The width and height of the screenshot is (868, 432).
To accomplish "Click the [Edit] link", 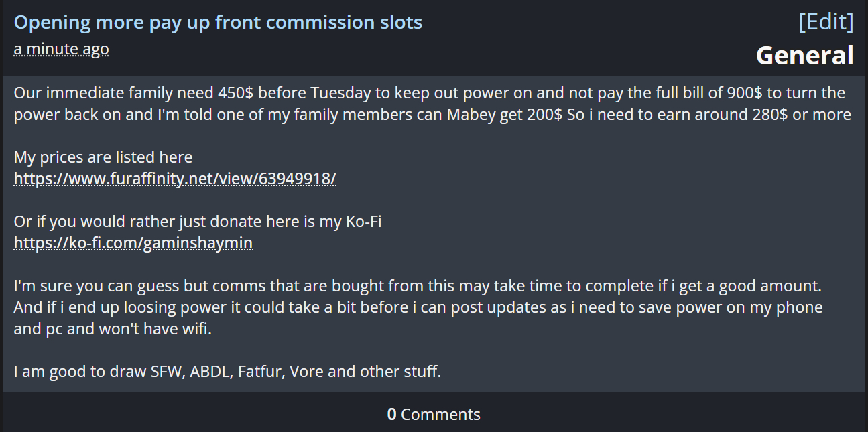I will [826, 22].
